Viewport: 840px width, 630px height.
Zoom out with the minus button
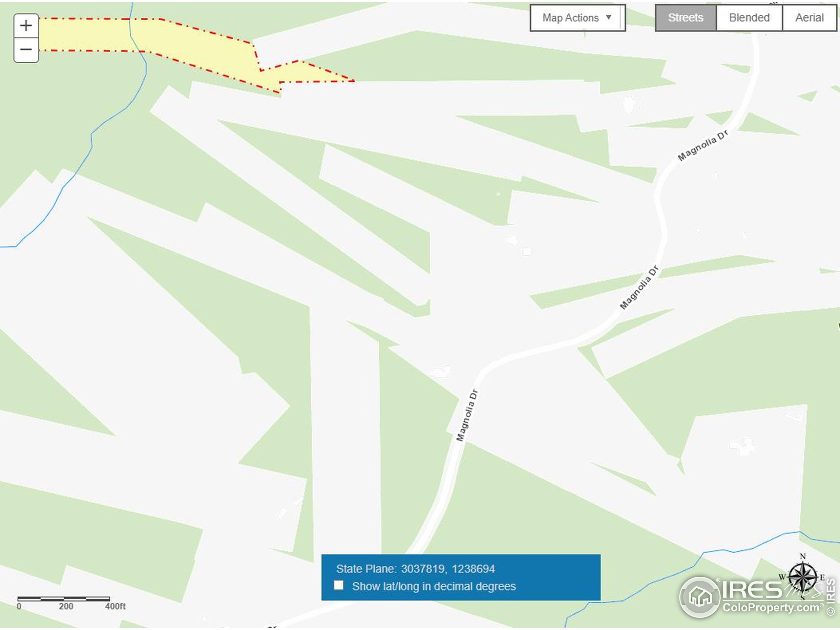(26, 50)
